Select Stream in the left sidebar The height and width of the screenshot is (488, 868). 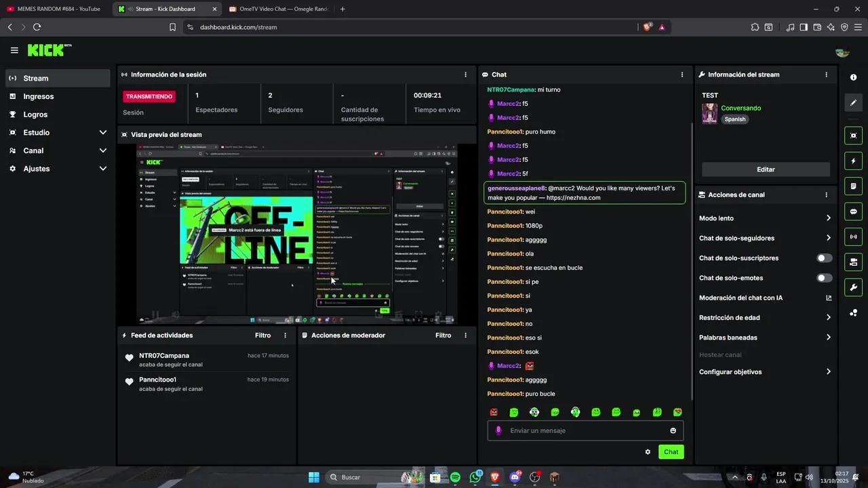click(58, 78)
